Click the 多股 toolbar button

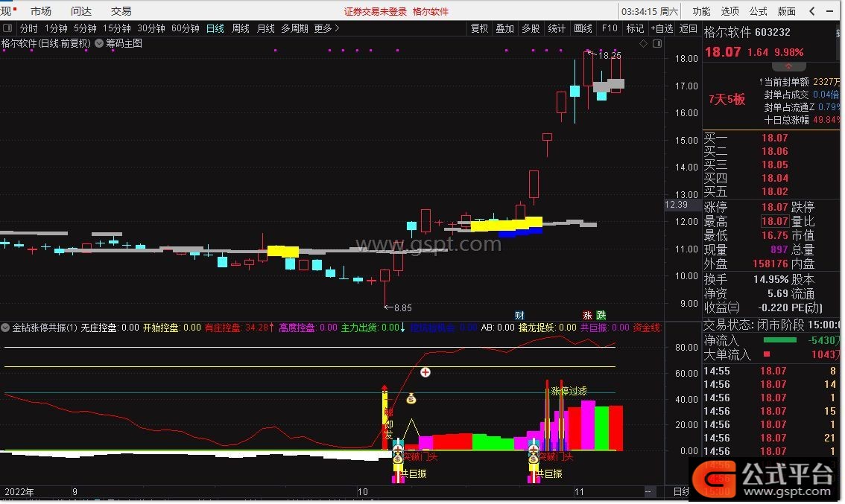click(x=531, y=28)
